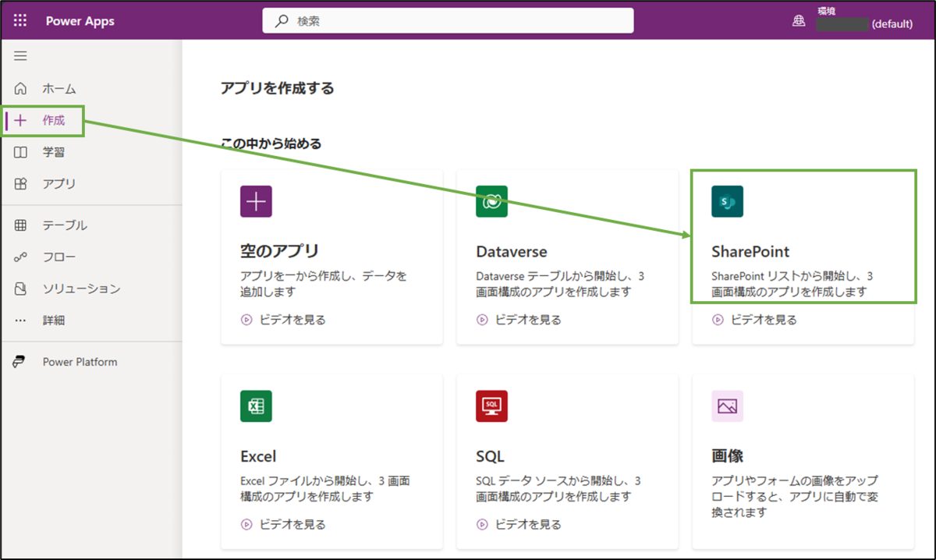Click ビデオを見る on the SQL card
The height and width of the screenshot is (560, 936).
click(x=527, y=525)
